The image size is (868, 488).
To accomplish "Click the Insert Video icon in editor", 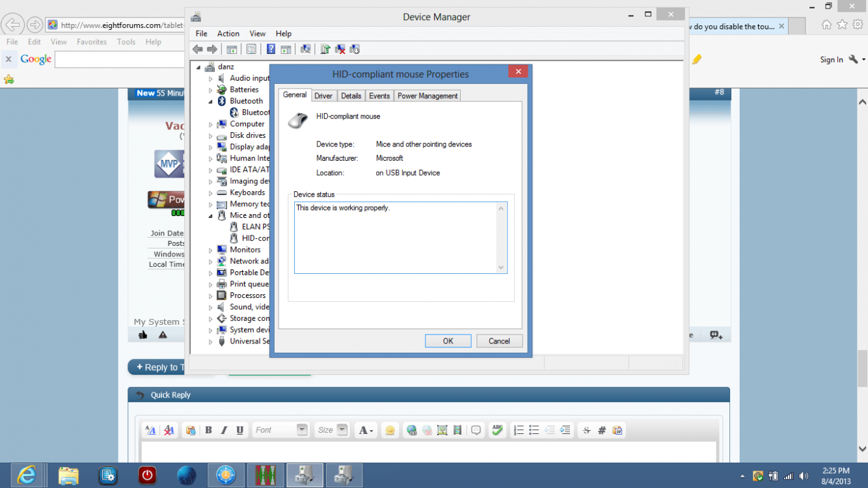I will pyautogui.click(x=457, y=430).
